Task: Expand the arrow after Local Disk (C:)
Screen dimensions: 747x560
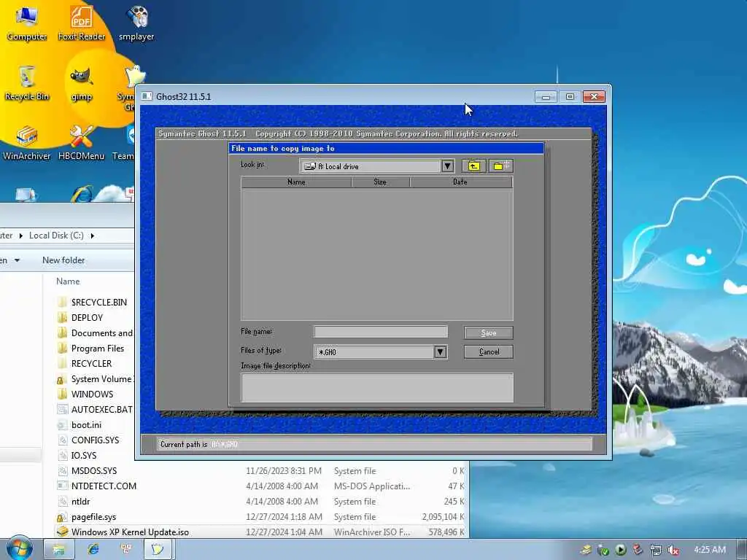Action: [93, 236]
